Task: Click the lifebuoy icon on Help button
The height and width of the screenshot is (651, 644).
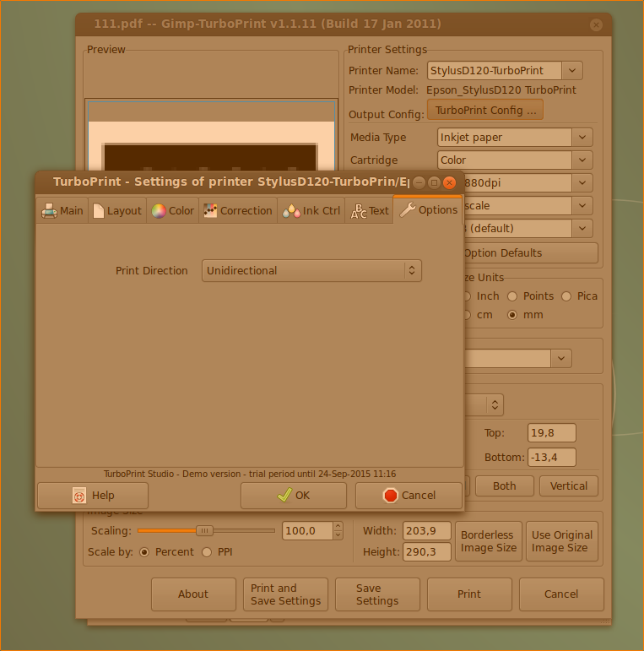Action: pos(79,496)
